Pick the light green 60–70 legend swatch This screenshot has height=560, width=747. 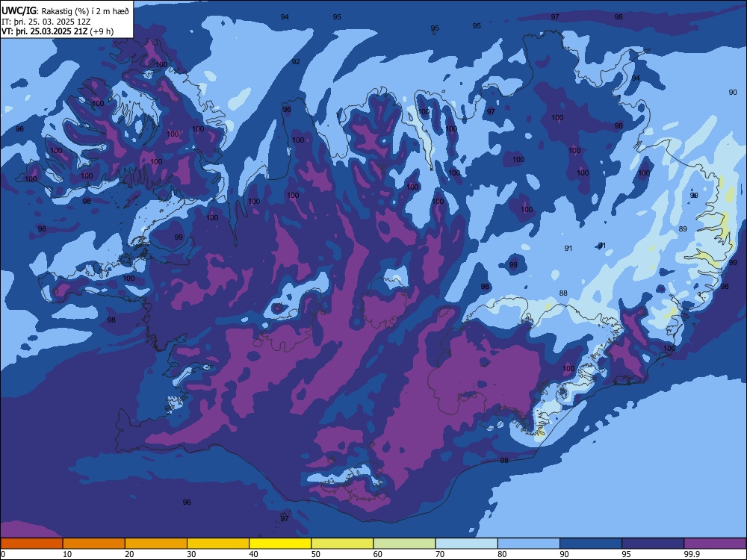tap(404, 544)
